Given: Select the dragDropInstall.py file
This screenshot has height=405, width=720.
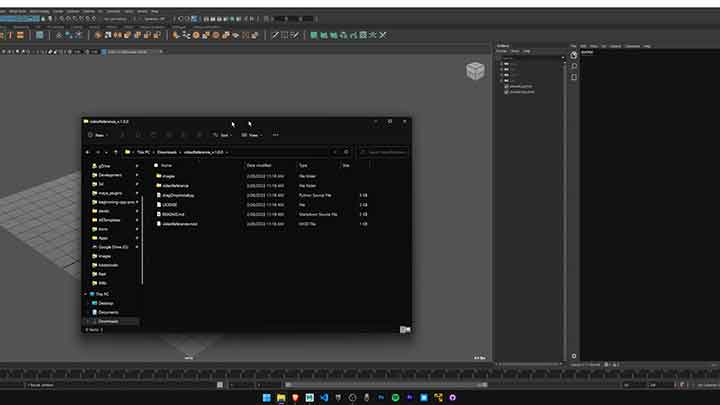Looking at the screenshot, I should click(178, 195).
